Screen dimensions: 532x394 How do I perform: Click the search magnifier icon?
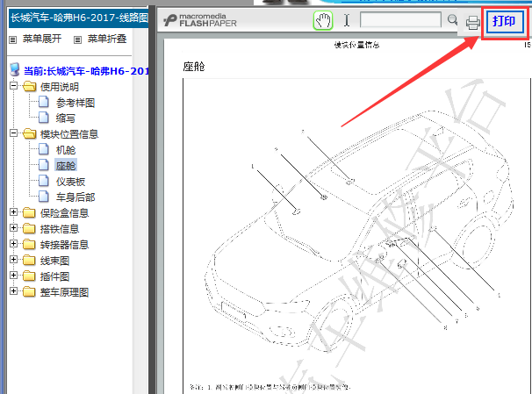tap(452, 19)
